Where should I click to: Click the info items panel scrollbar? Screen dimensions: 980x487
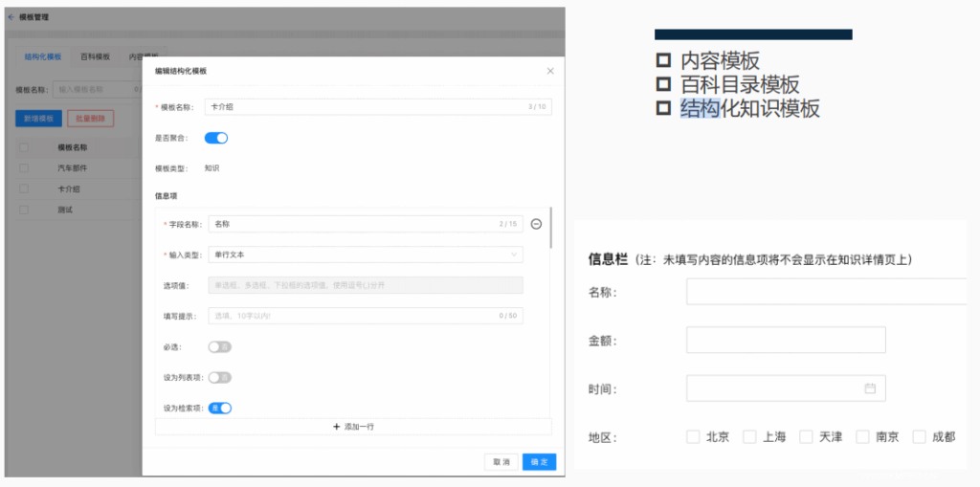[550, 230]
